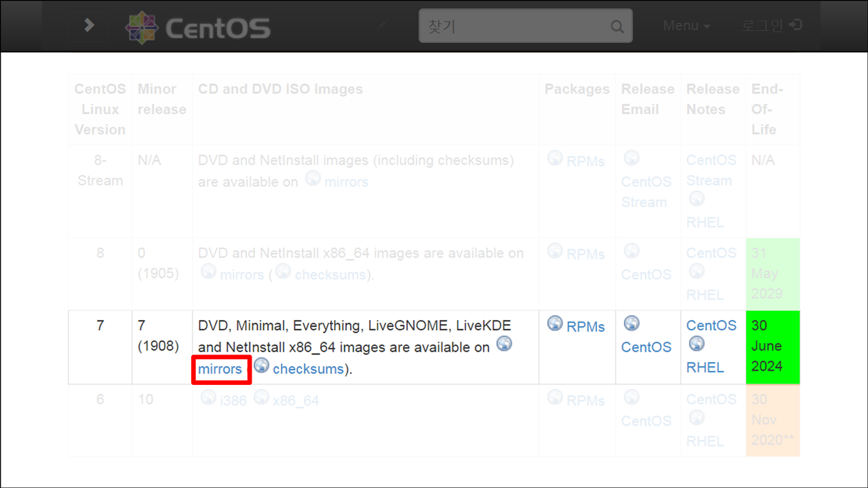Open x86_64 link in CentOS 6 row
Screen dimensions: 868x488
296,401
